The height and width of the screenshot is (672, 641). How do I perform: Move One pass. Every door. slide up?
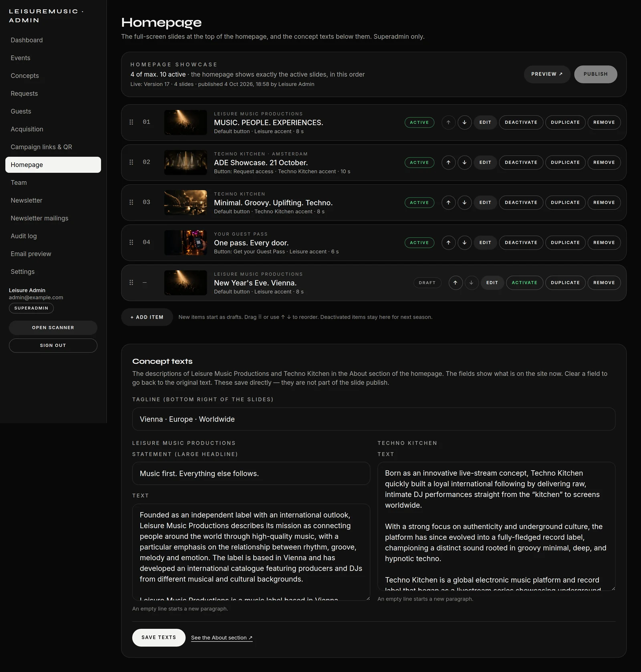[x=448, y=242]
